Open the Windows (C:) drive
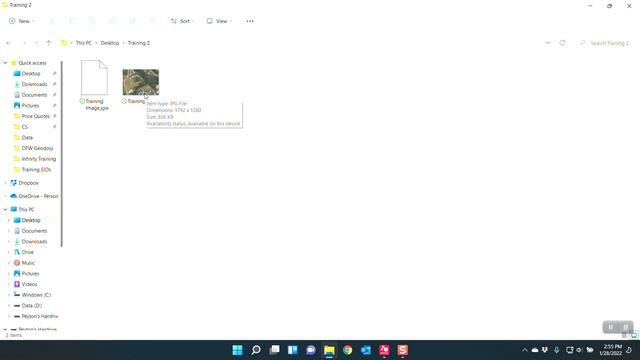The image size is (640, 360). coord(36,295)
